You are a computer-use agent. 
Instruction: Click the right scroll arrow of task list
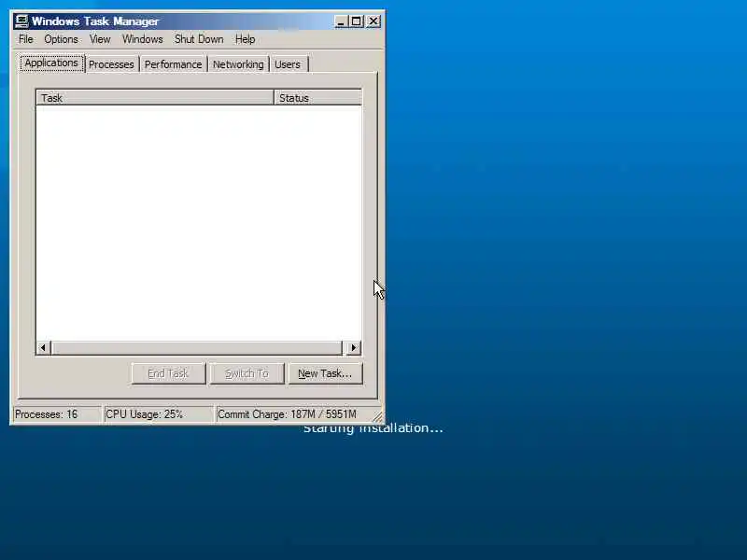[354, 347]
